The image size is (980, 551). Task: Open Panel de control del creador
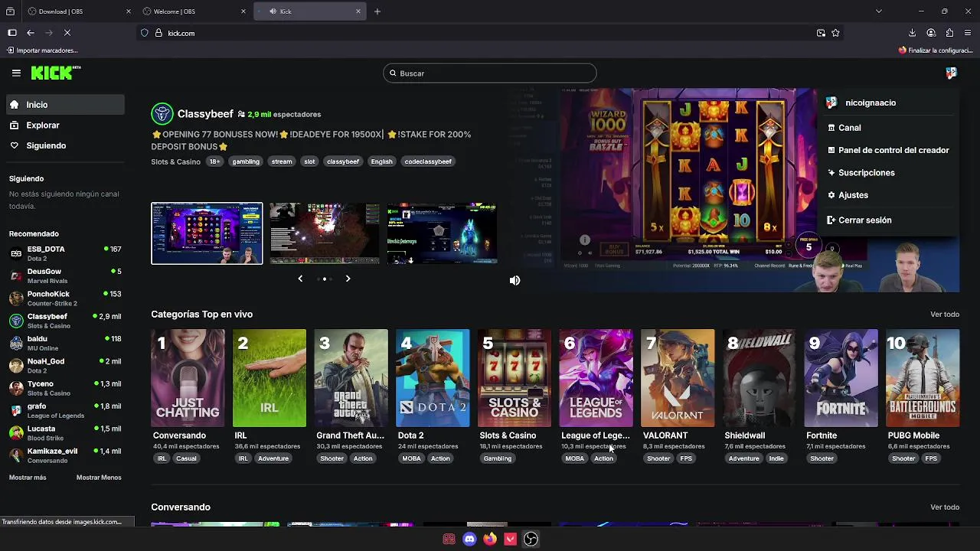pos(888,150)
